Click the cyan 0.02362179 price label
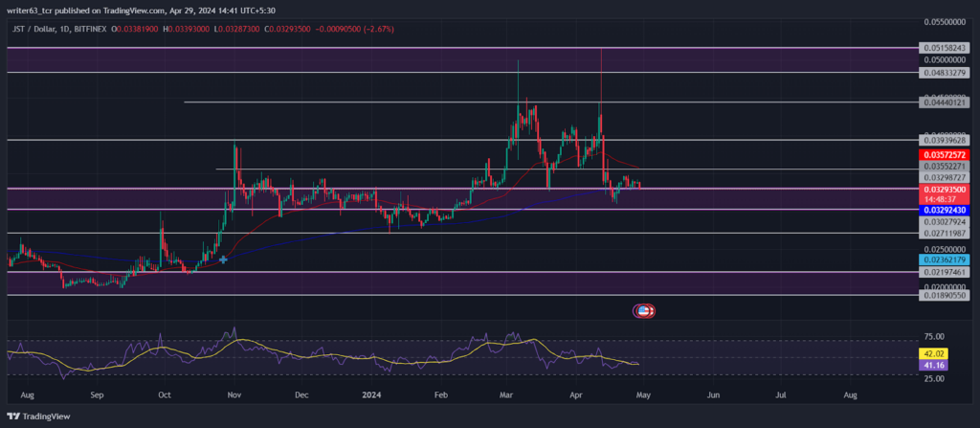 point(945,259)
